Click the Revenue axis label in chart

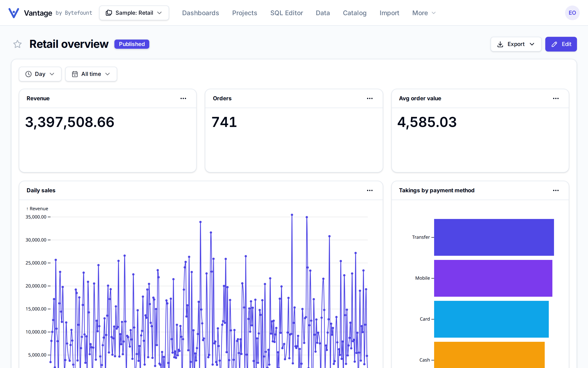click(x=37, y=209)
